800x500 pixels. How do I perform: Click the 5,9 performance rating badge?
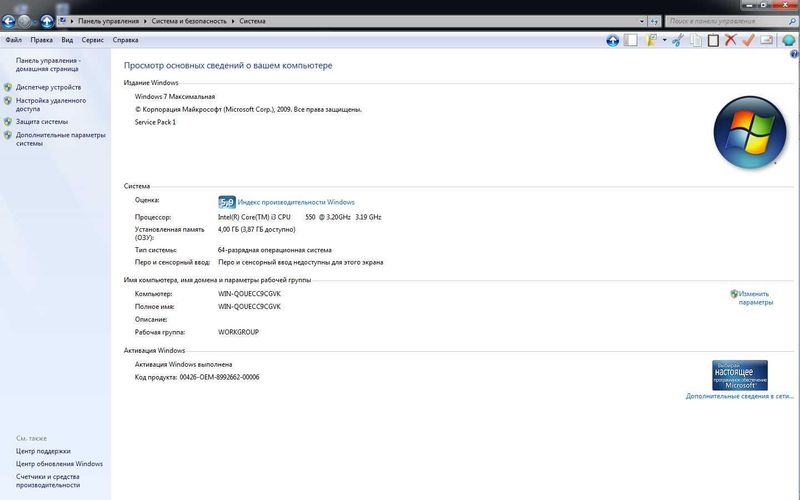pos(227,202)
